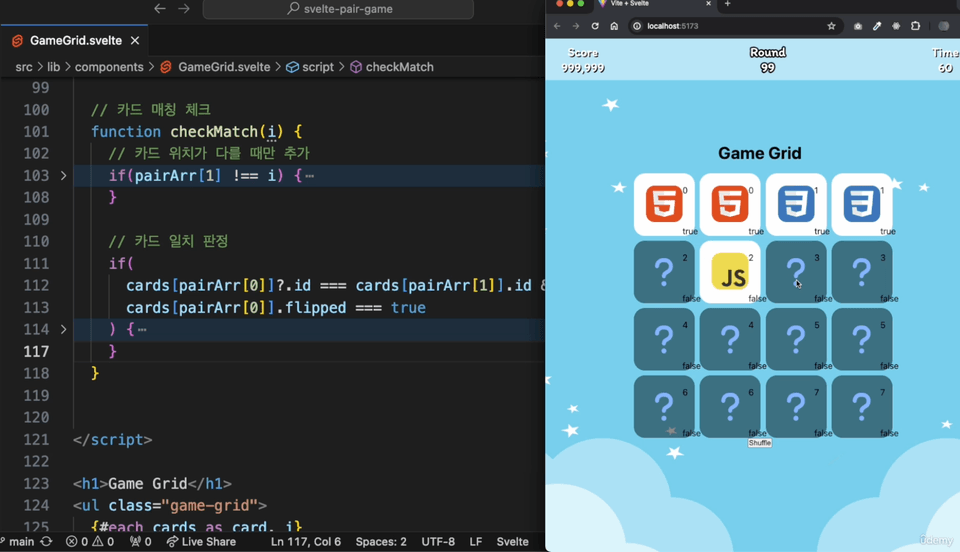960x552 pixels.
Task: Expand the folded block at line 114
Action: pos(64,329)
